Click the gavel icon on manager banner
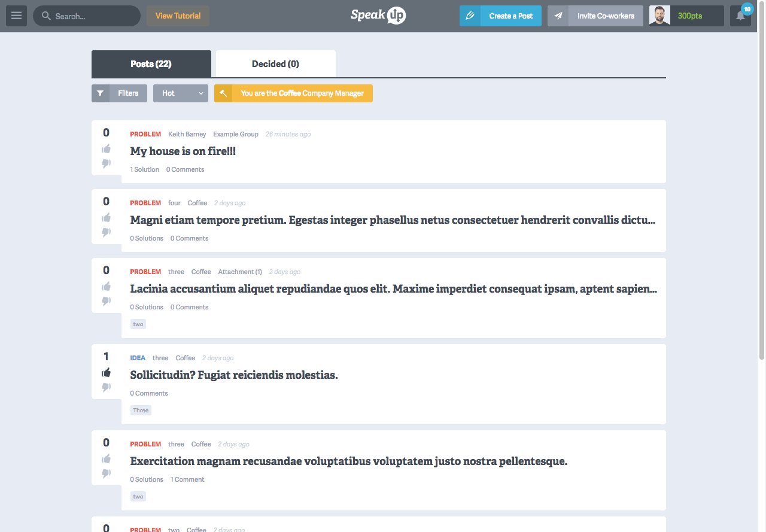This screenshot has width=766, height=532. pos(223,93)
